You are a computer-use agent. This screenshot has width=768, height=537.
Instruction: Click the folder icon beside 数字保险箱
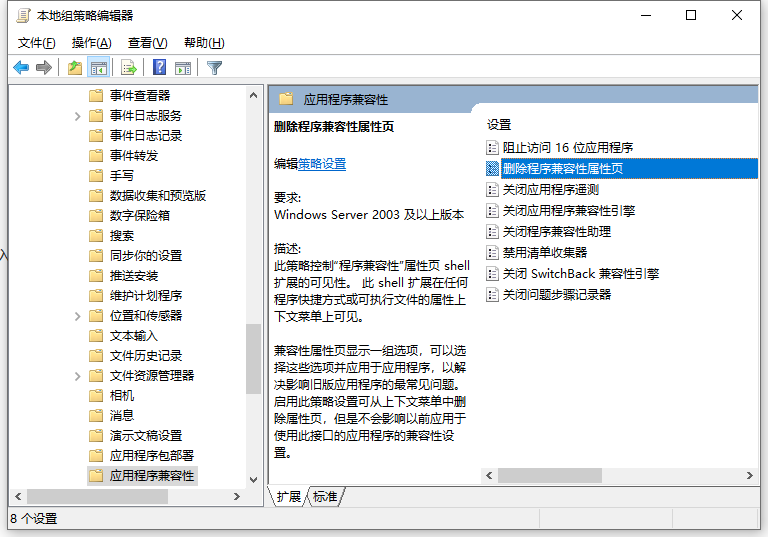[x=96, y=216]
